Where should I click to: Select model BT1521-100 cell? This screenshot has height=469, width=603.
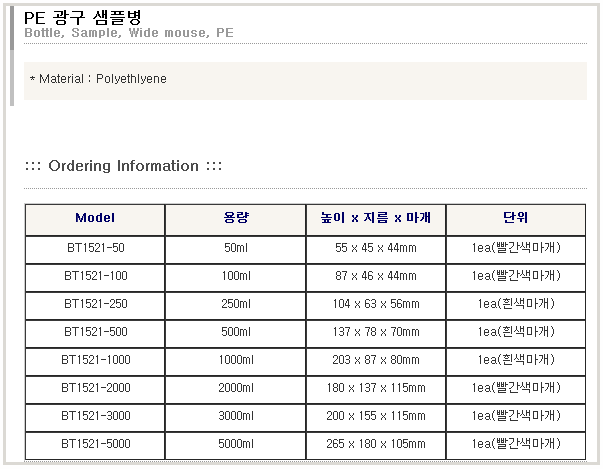click(95, 275)
